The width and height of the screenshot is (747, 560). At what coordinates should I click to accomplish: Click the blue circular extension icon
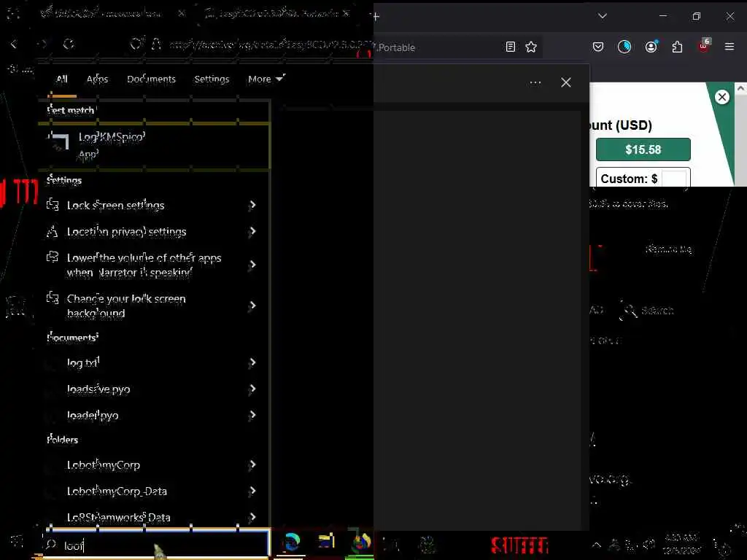point(624,47)
